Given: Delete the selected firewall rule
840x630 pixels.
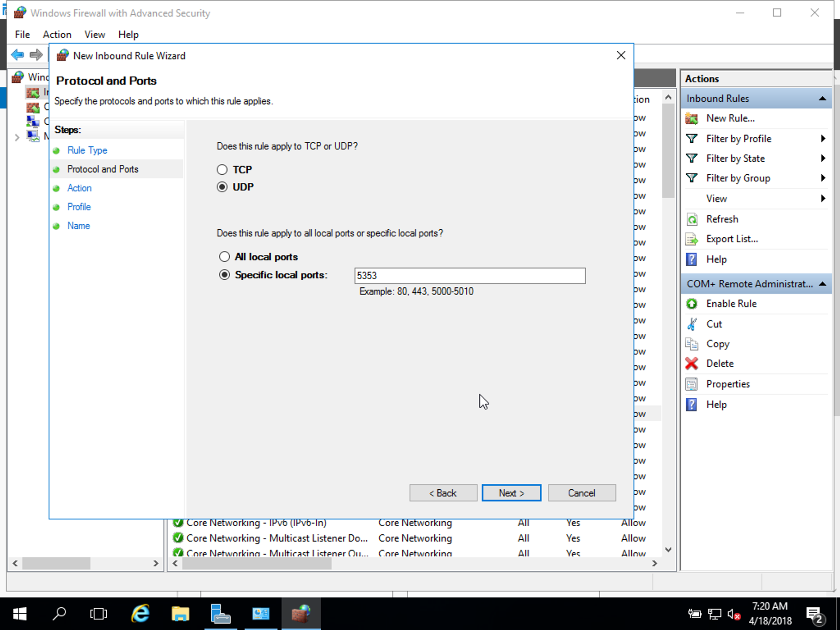Looking at the screenshot, I should point(719,363).
